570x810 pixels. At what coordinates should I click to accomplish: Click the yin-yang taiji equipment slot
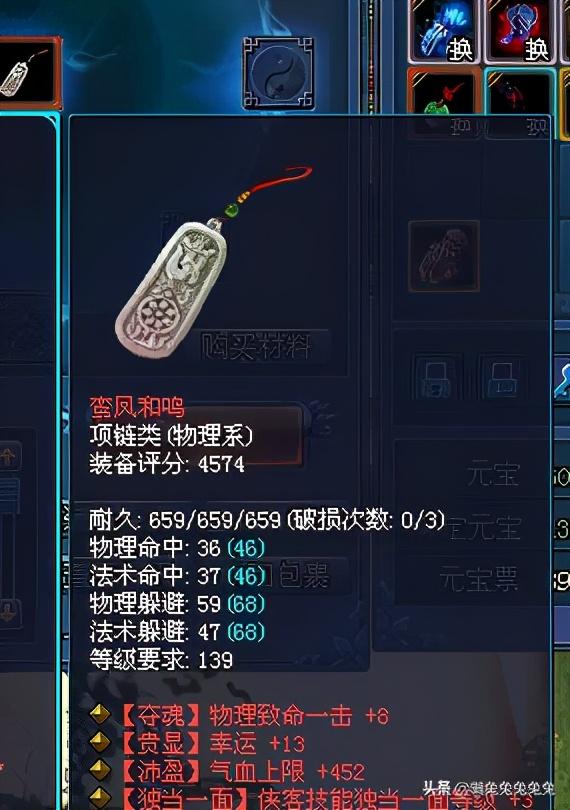point(278,73)
